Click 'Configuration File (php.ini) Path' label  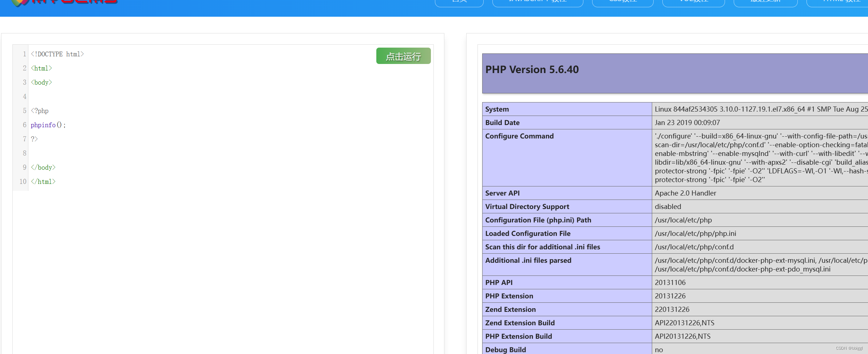click(538, 220)
